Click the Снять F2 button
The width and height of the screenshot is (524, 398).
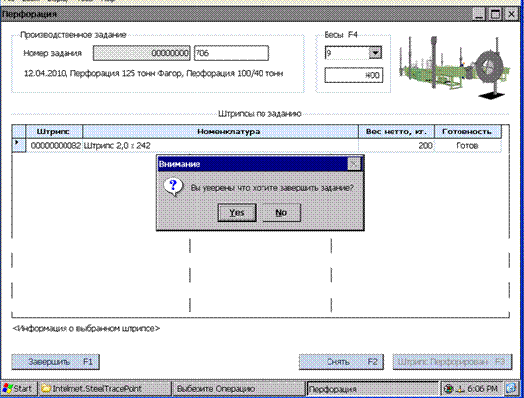pos(341,362)
